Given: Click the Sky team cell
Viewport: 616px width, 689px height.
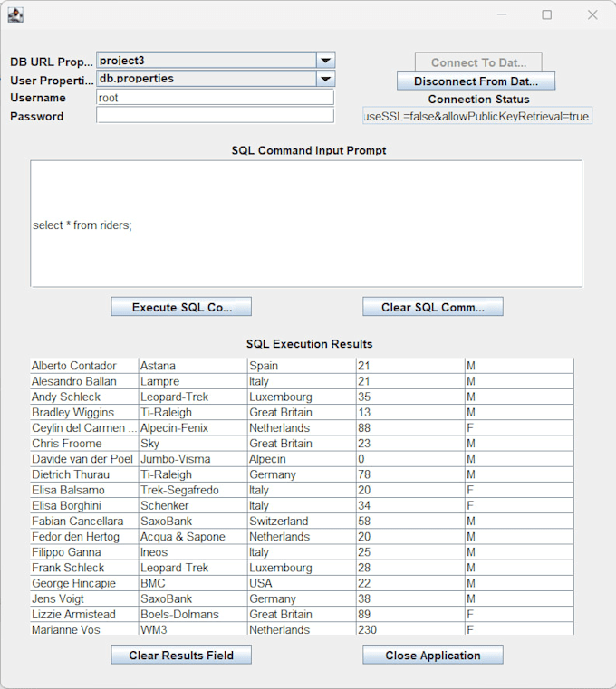Looking at the screenshot, I should [193, 444].
